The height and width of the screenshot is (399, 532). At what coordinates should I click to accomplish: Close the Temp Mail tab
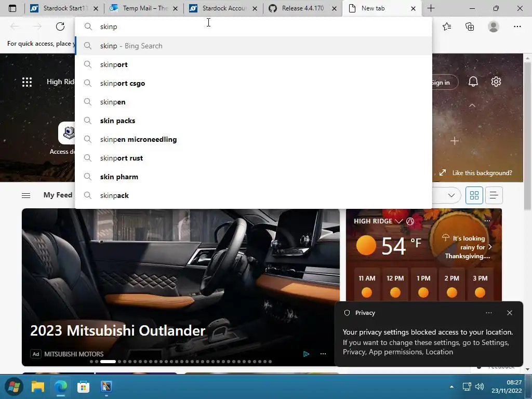pos(175,8)
